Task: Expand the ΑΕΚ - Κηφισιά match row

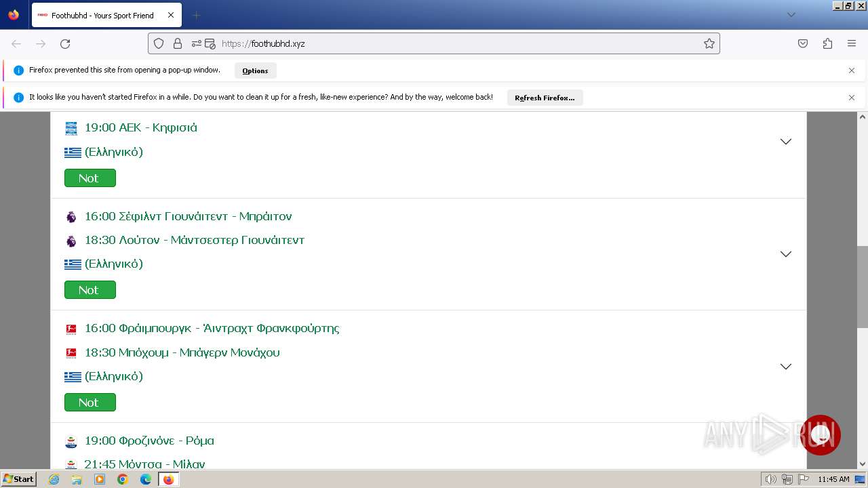Action: tap(786, 142)
